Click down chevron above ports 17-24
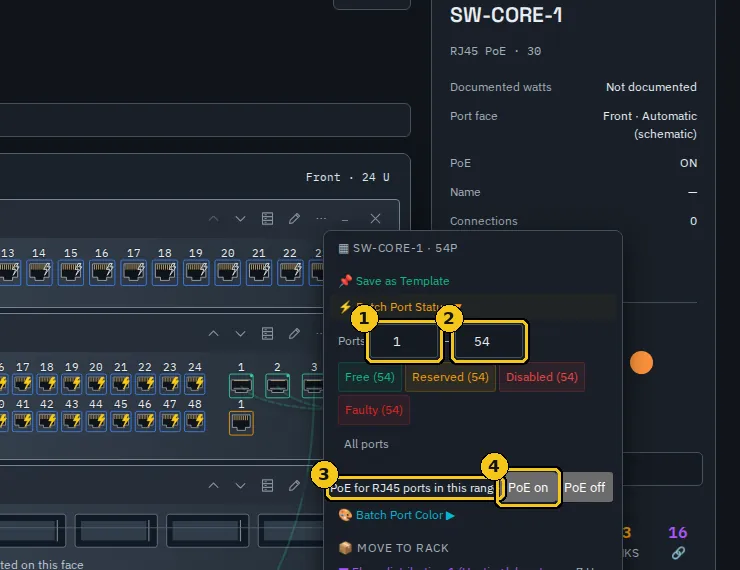 pyautogui.click(x=240, y=334)
